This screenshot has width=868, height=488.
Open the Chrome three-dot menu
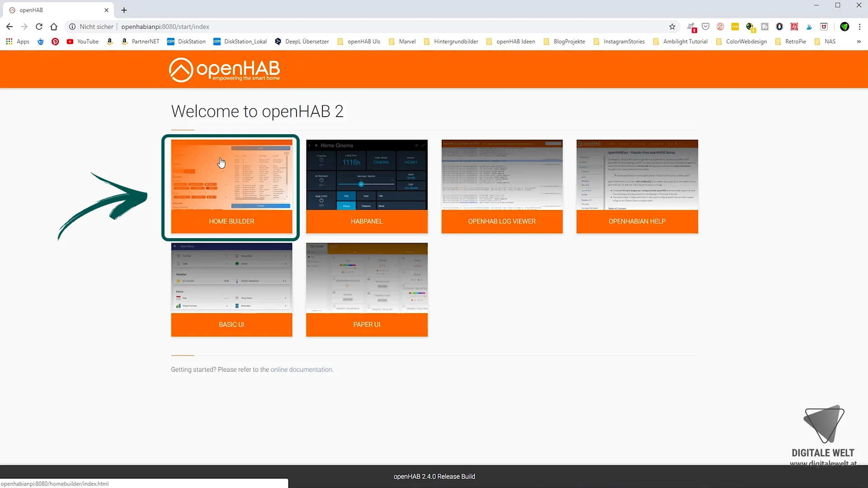(x=859, y=27)
